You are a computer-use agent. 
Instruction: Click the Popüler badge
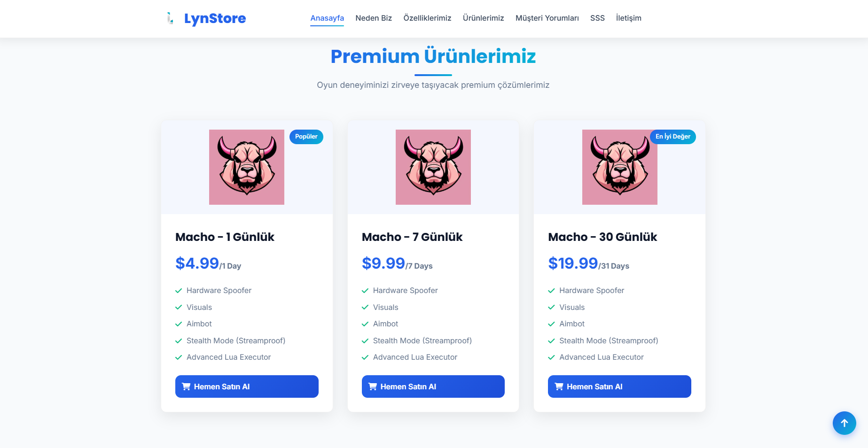[306, 137]
